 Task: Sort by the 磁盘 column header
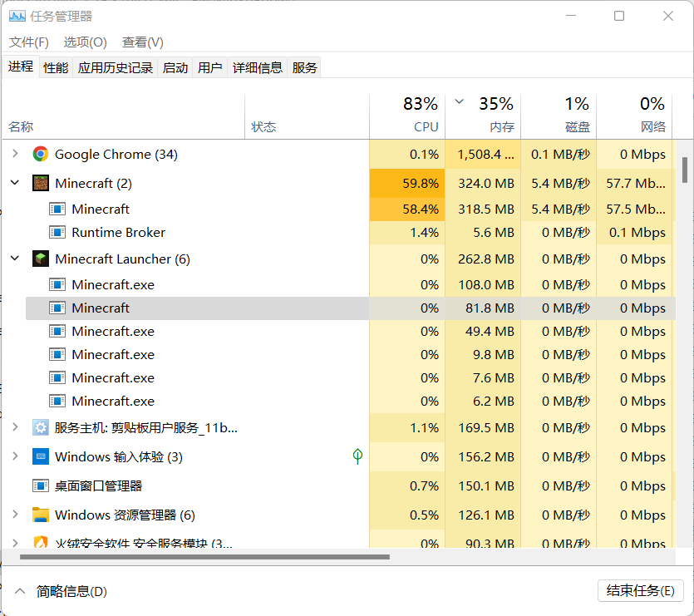point(559,116)
